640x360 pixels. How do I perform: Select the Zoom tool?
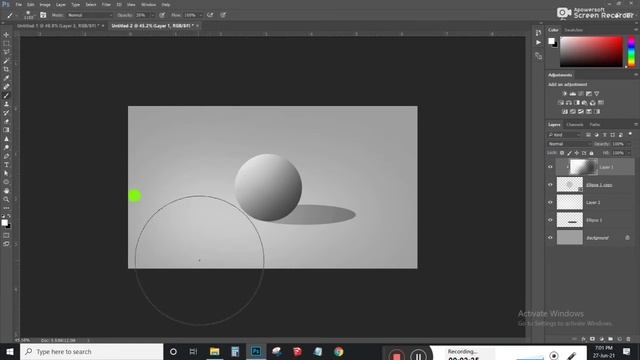(6, 199)
